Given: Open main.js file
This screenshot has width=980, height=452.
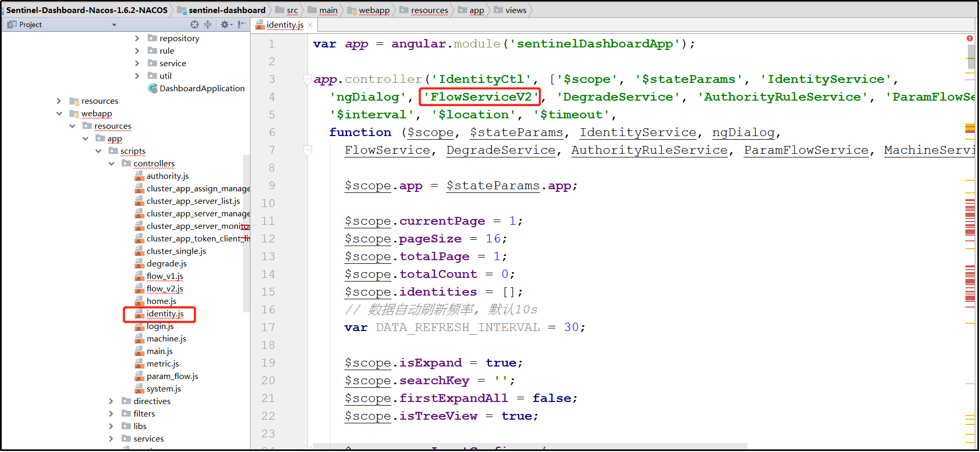Looking at the screenshot, I should (154, 351).
